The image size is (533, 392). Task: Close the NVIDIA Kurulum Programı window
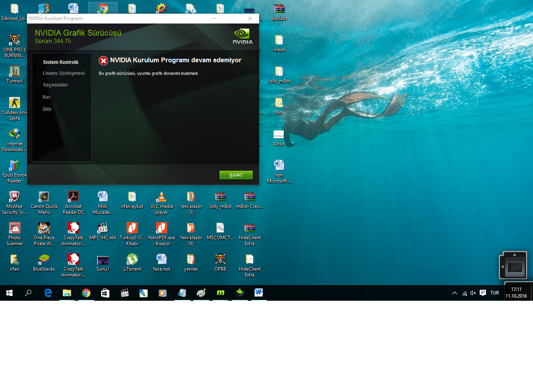click(x=250, y=18)
